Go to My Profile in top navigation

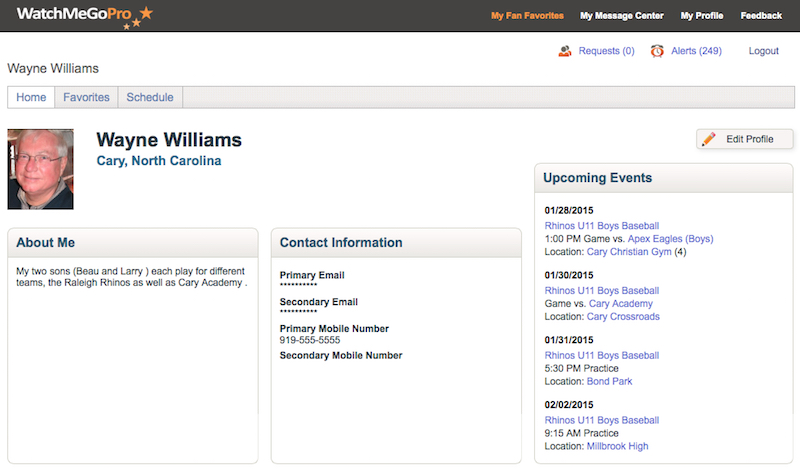[702, 16]
